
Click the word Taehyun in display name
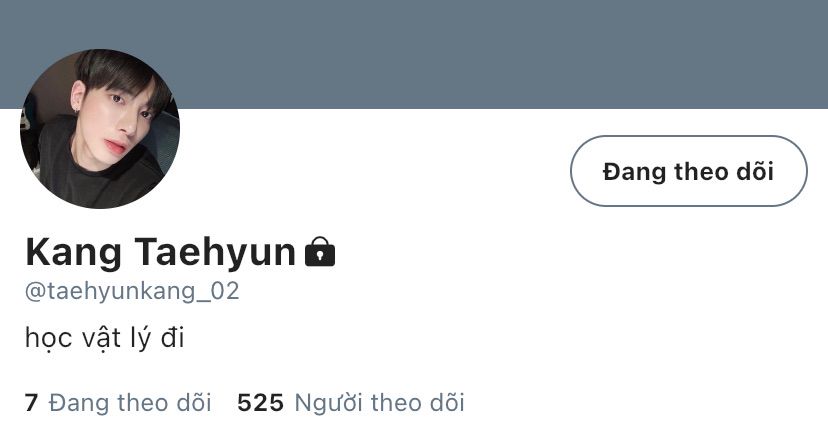[x=215, y=252]
